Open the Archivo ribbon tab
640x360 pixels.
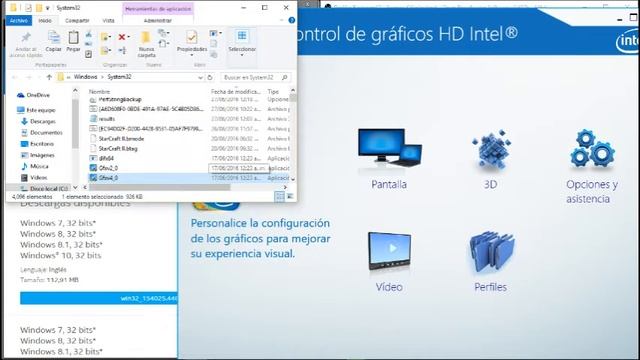click(19, 20)
